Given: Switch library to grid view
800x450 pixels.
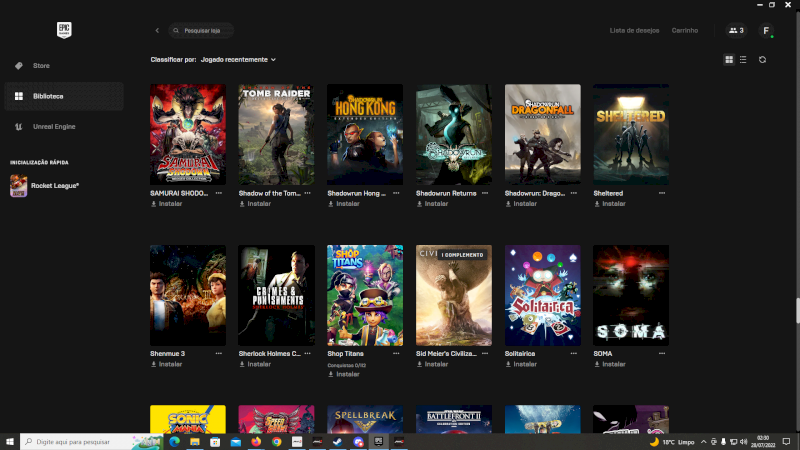Looking at the screenshot, I should [729, 60].
